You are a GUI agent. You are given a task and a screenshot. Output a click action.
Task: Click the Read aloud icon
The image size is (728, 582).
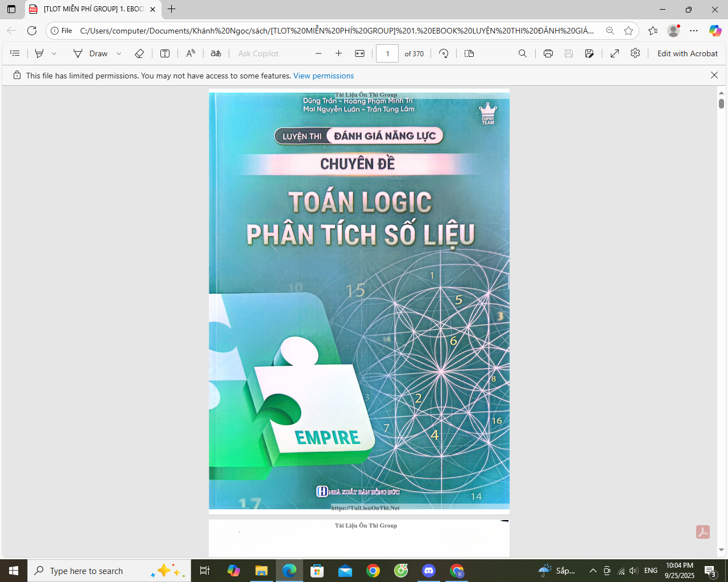click(191, 53)
